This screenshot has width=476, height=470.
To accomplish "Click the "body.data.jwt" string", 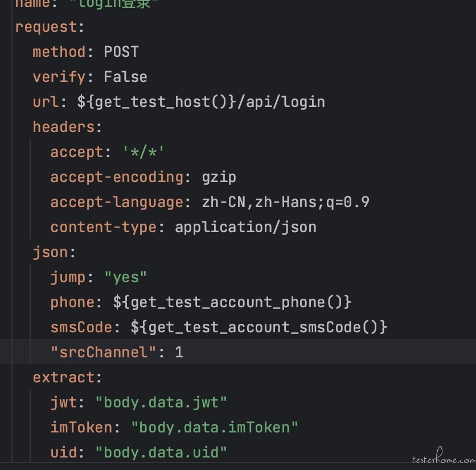I will 161,403.
